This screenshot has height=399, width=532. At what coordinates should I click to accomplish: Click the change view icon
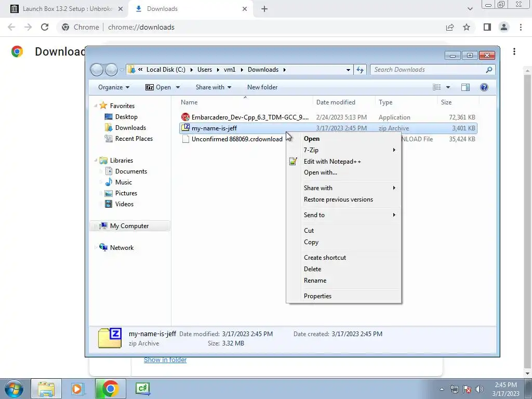pos(436,87)
